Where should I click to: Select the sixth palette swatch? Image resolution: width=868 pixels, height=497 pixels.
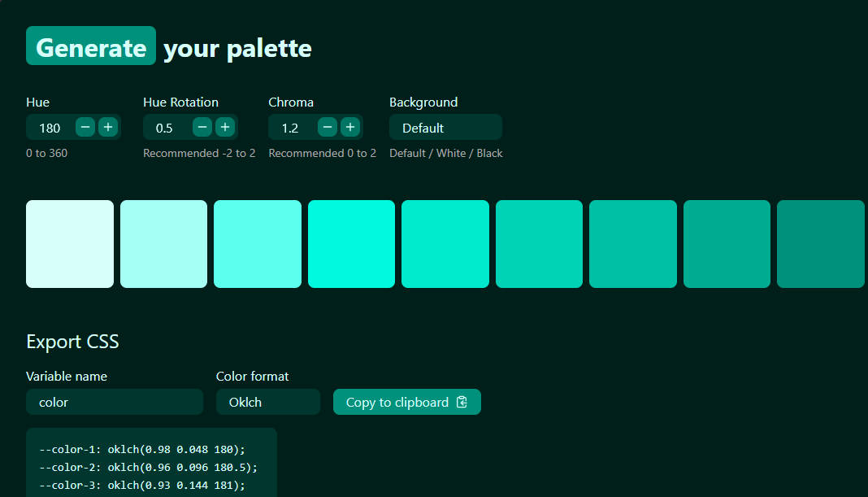tap(539, 244)
